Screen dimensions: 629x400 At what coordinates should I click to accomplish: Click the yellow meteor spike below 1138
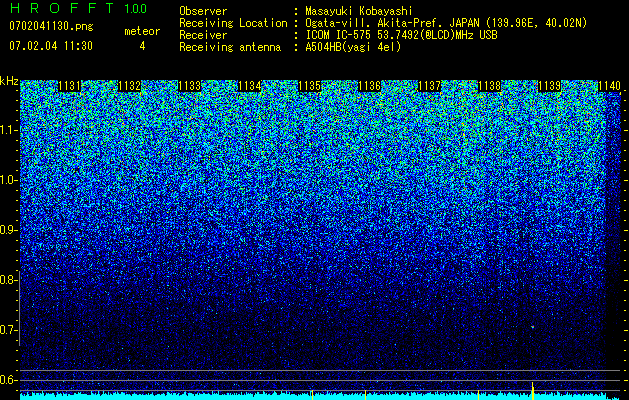pos(478,395)
